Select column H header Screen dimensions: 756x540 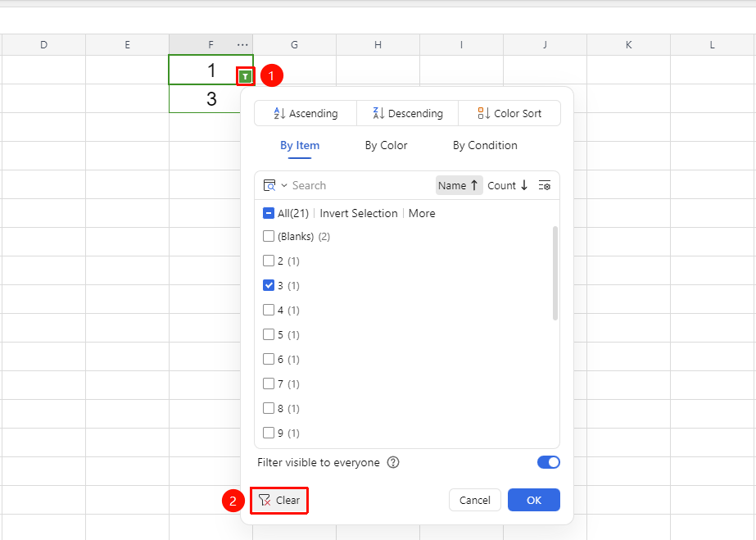378,45
